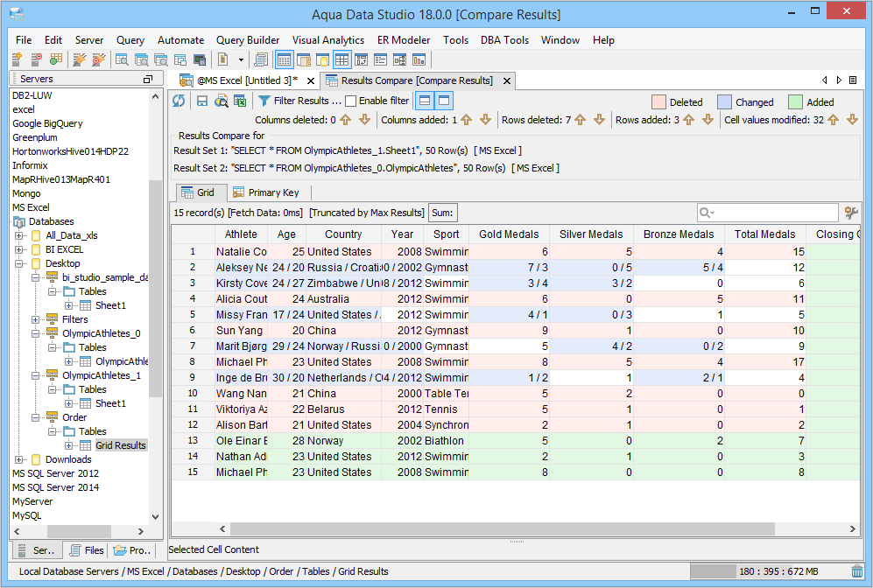
Task: Select Grid Results in server tree
Action: tap(121, 445)
